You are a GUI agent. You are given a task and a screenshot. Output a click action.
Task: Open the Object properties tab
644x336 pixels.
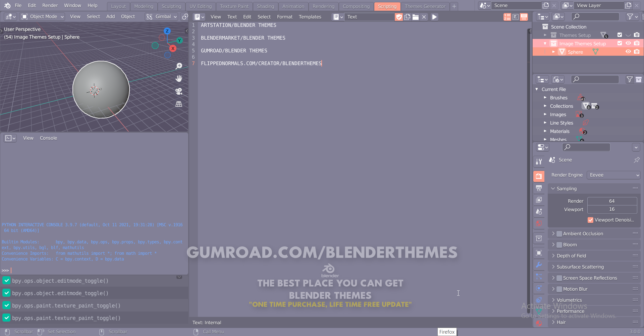pos(539,253)
